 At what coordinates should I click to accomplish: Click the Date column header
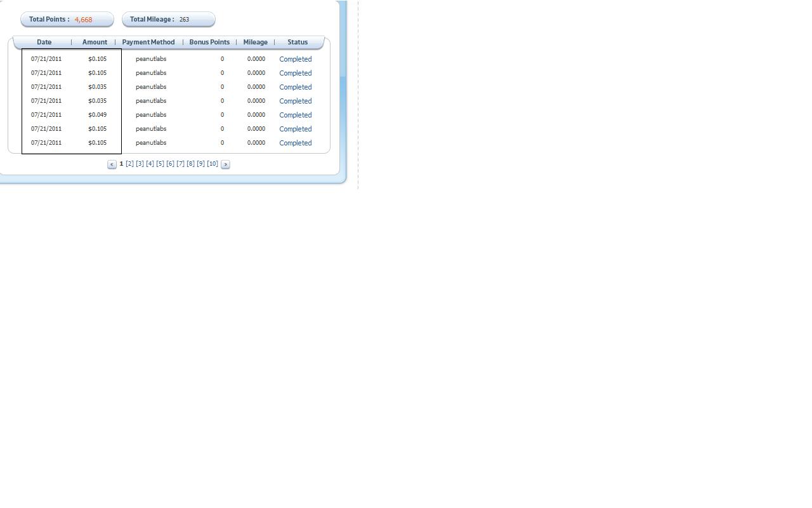point(44,42)
